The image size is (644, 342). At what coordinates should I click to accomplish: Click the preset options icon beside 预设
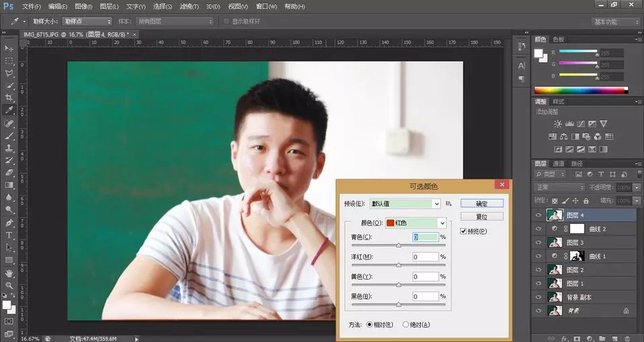[449, 203]
